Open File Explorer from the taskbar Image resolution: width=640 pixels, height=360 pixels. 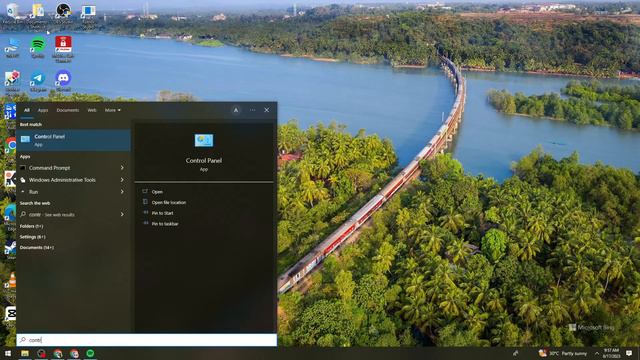[x=25, y=353]
